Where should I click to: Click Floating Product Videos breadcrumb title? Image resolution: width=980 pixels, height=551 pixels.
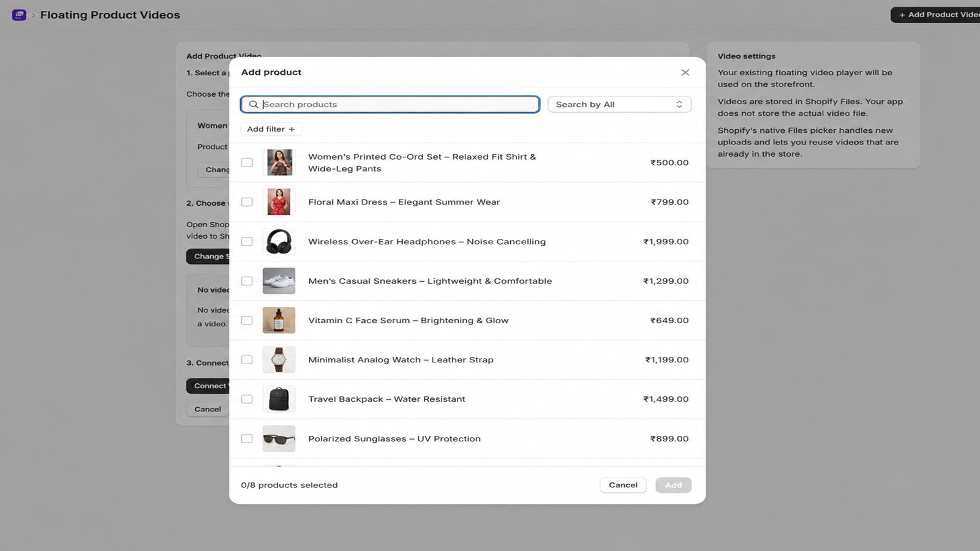[110, 15]
